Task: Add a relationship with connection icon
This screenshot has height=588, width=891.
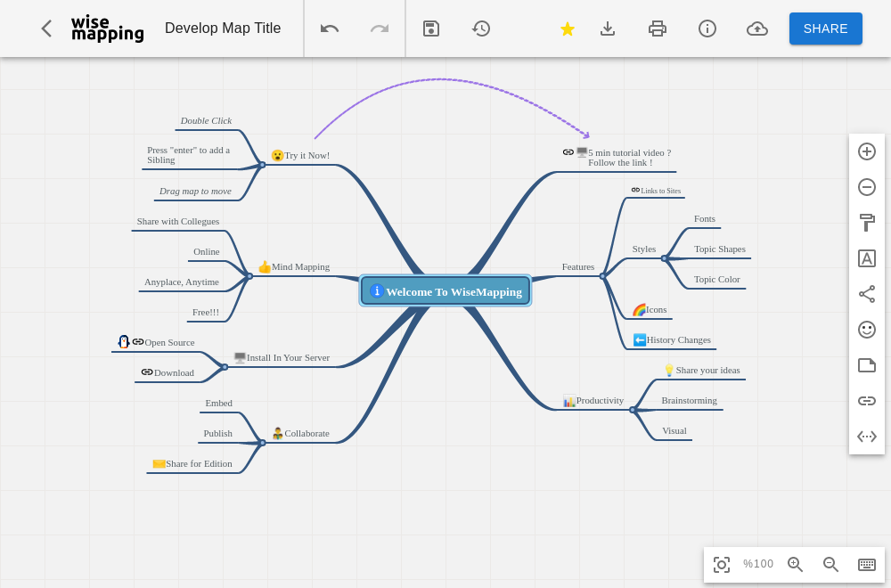Action: click(867, 294)
